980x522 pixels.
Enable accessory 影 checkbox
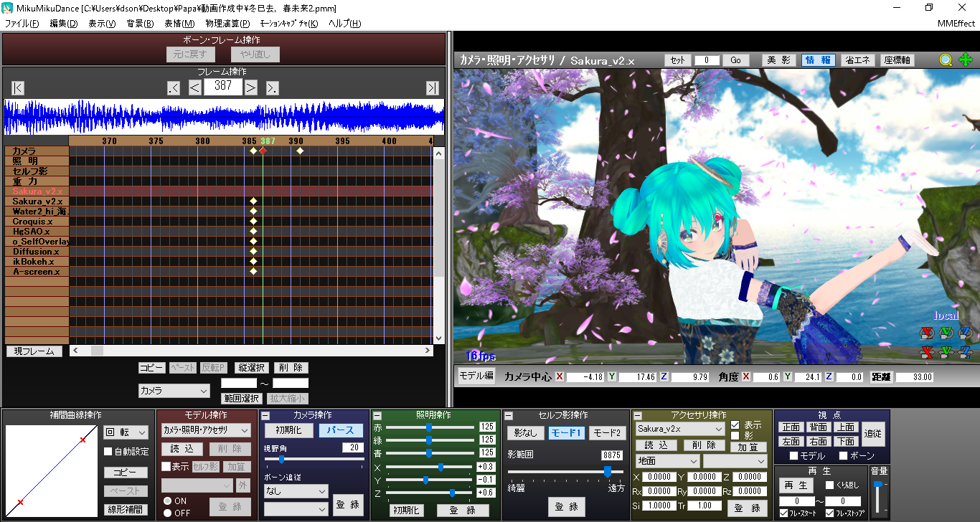(735, 435)
